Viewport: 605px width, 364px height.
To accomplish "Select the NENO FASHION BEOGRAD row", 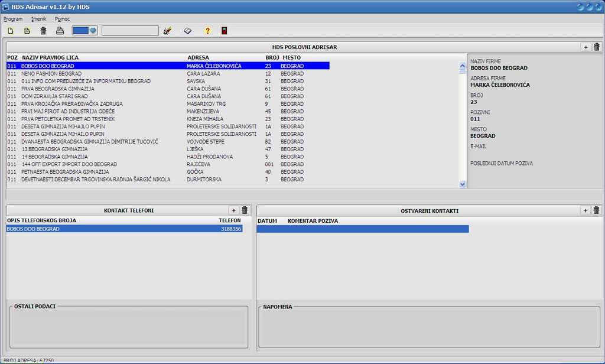I will pos(168,74).
